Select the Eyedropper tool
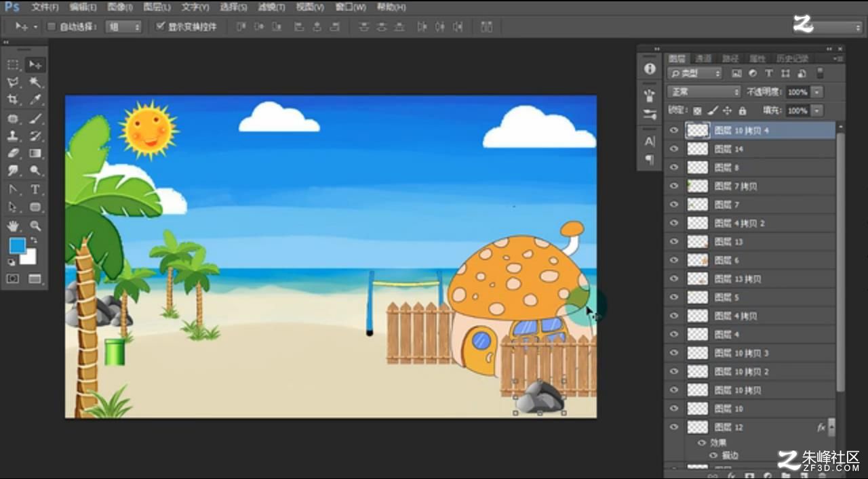Screen dimensions: 868x479 [x=35, y=100]
